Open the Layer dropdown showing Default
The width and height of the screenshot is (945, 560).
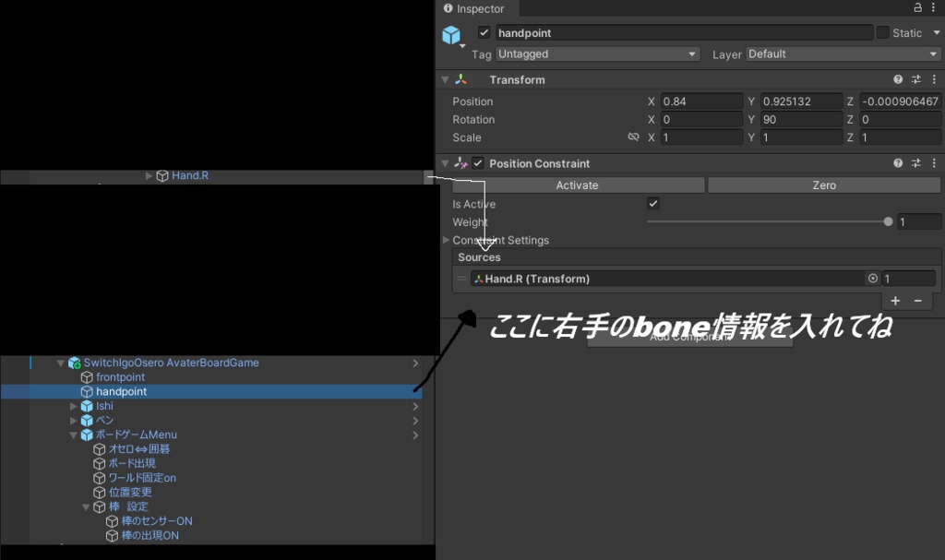click(843, 54)
